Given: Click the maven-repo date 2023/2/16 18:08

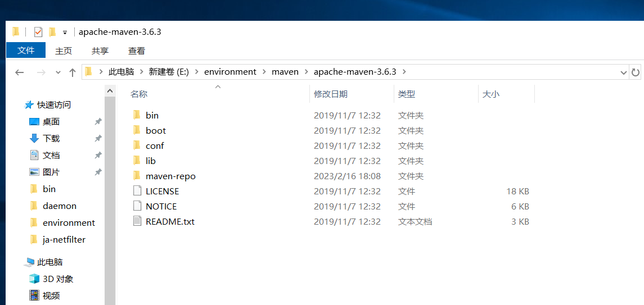Looking at the screenshot, I should 347,176.
